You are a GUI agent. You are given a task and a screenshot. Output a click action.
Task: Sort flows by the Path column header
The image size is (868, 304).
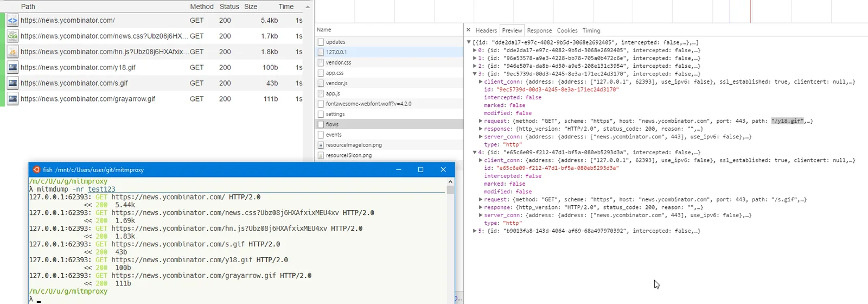[x=28, y=7]
